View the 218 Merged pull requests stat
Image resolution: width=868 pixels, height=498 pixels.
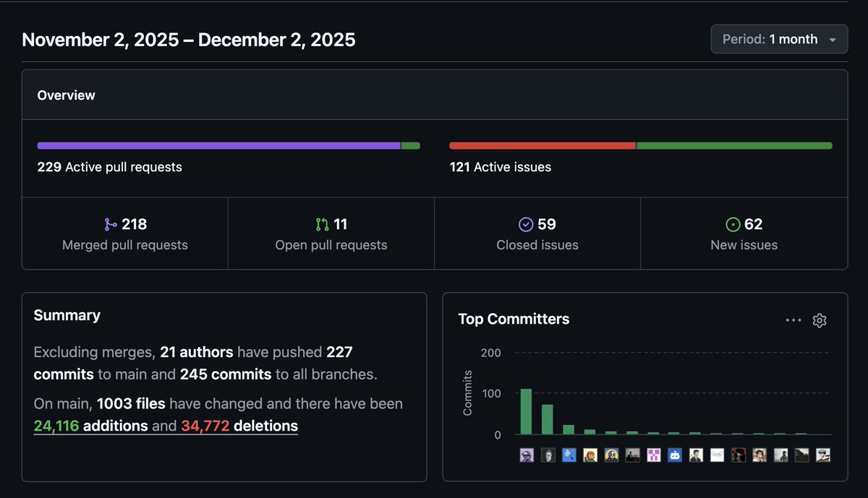coord(124,233)
